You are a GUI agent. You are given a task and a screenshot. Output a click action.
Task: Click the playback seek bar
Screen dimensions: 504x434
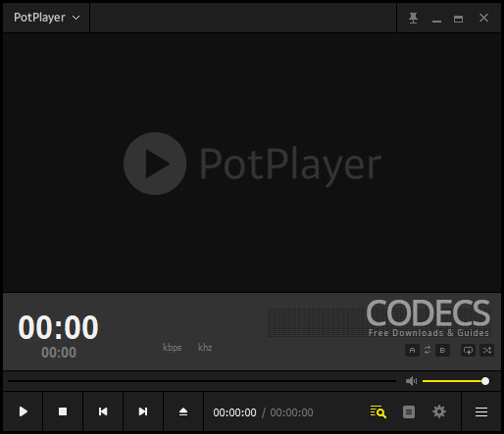202,381
